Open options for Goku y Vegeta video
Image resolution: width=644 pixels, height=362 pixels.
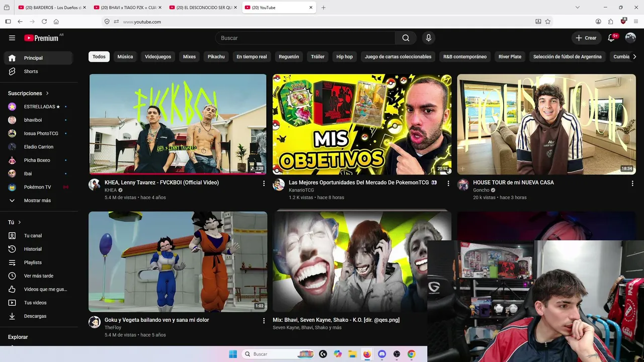[x=264, y=321]
